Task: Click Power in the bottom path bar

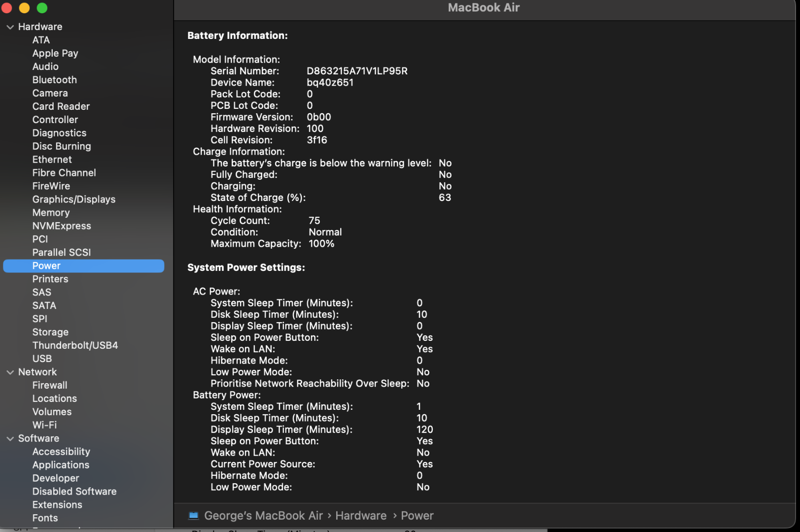Action: (x=417, y=516)
